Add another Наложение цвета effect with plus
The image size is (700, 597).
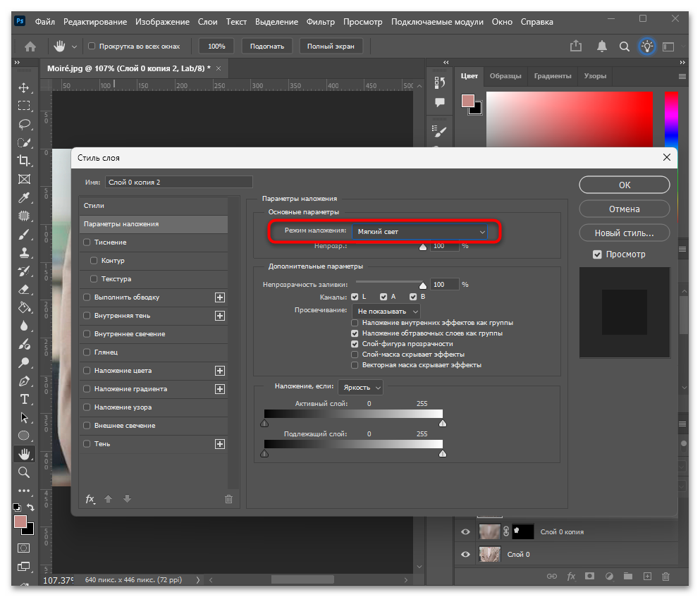pyautogui.click(x=220, y=371)
